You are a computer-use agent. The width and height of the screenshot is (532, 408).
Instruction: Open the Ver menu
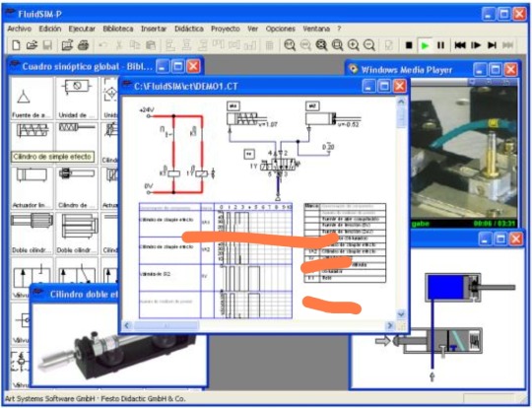pos(252,29)
